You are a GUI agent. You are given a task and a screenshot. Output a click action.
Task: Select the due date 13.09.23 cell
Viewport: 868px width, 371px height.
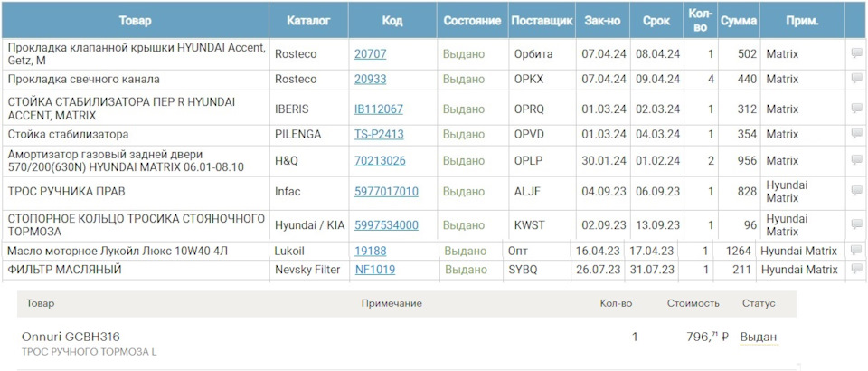click(656, 224)
